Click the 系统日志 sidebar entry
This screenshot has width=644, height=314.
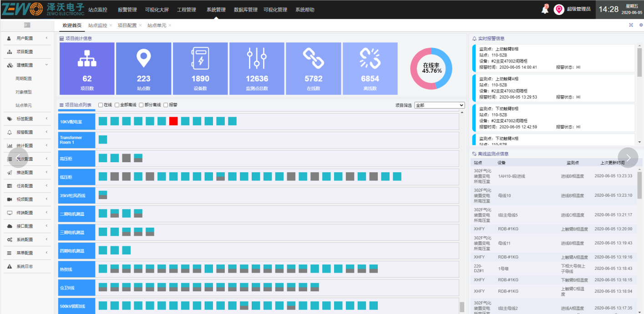[x=25, y=267]
